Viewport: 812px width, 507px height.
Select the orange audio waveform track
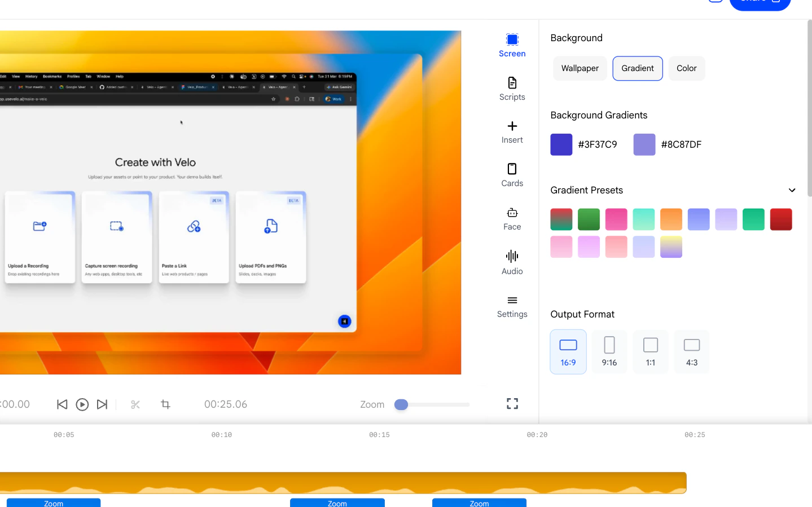click(343, 483)
